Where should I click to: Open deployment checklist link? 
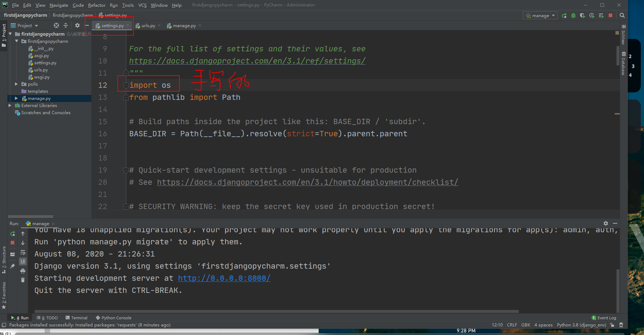pos(308,182)
